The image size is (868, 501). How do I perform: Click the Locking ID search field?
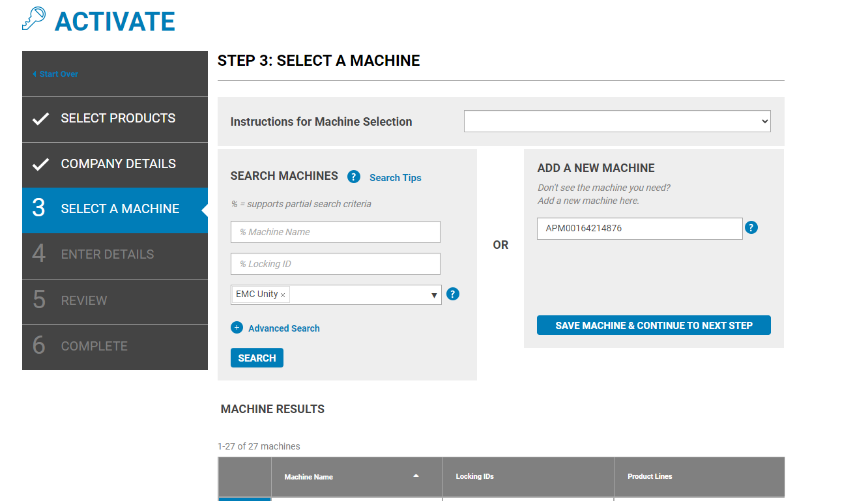coord(335,263)
